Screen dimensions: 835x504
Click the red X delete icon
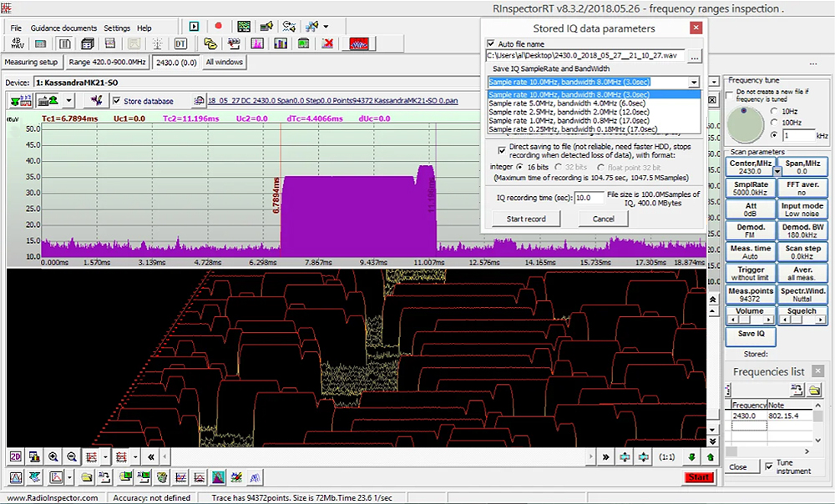[328, 43]
